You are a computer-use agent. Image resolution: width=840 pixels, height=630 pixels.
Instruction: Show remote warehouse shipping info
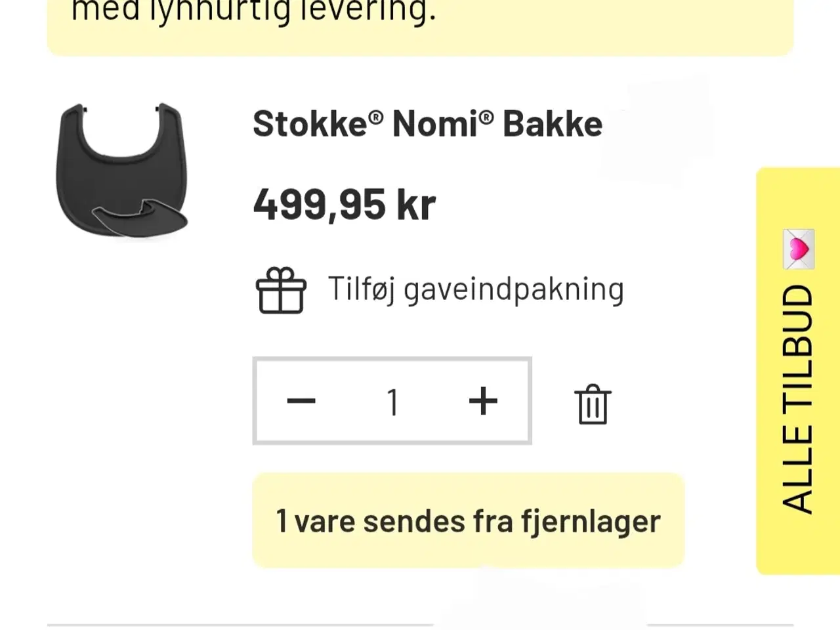point(468,521)
